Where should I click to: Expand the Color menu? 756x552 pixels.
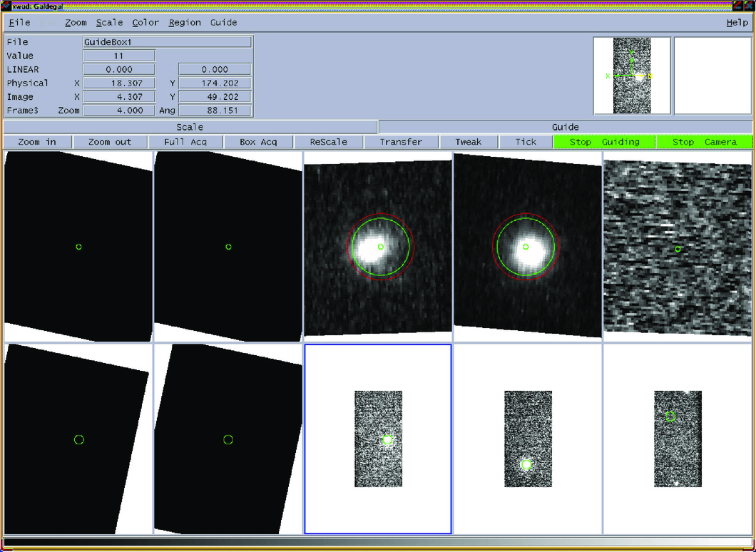pyautogui.click(x=145, y=23)
